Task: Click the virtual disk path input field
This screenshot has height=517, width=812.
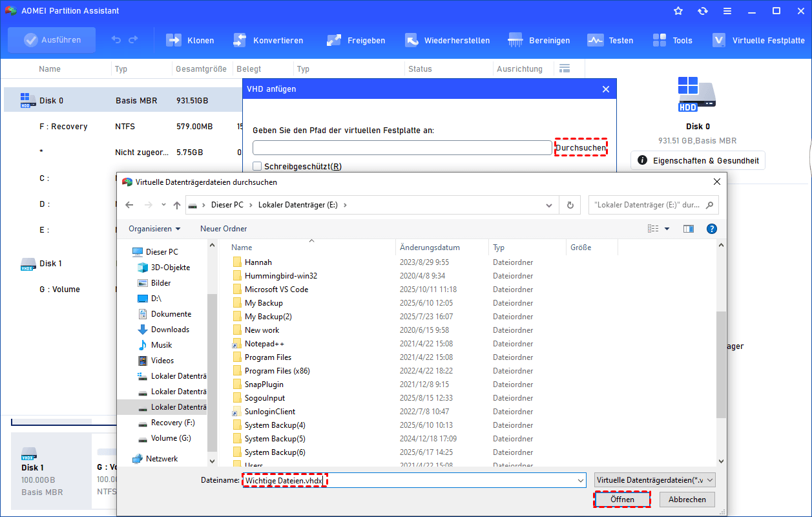Action: click(x=402, y=148)
